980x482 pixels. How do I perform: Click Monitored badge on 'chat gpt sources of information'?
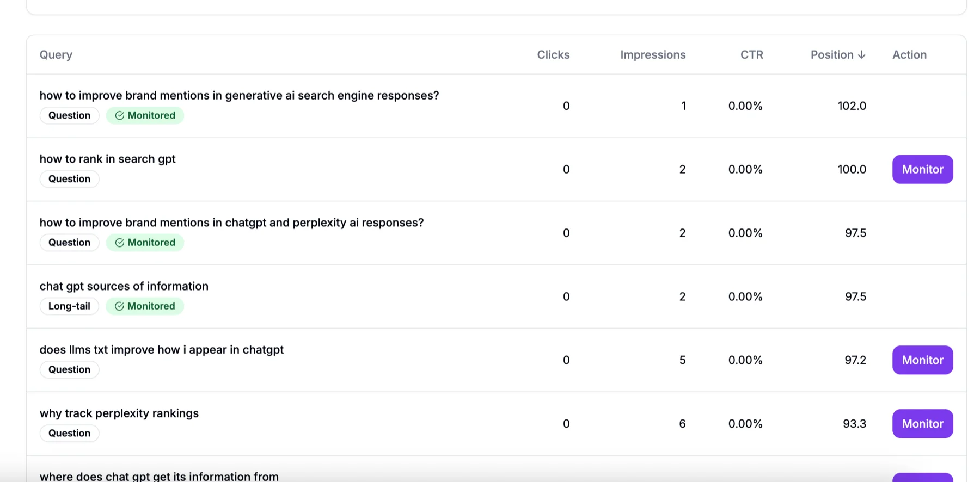(x=145, y=306)
